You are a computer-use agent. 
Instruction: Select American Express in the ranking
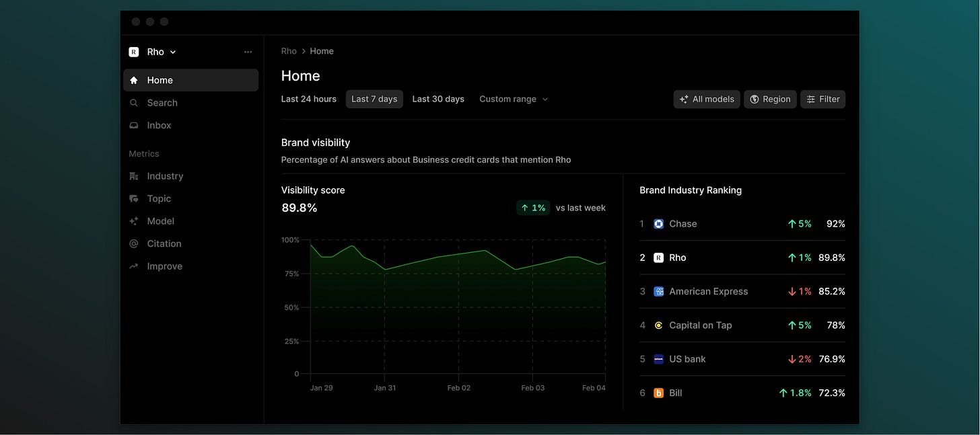tap(709, 291)
